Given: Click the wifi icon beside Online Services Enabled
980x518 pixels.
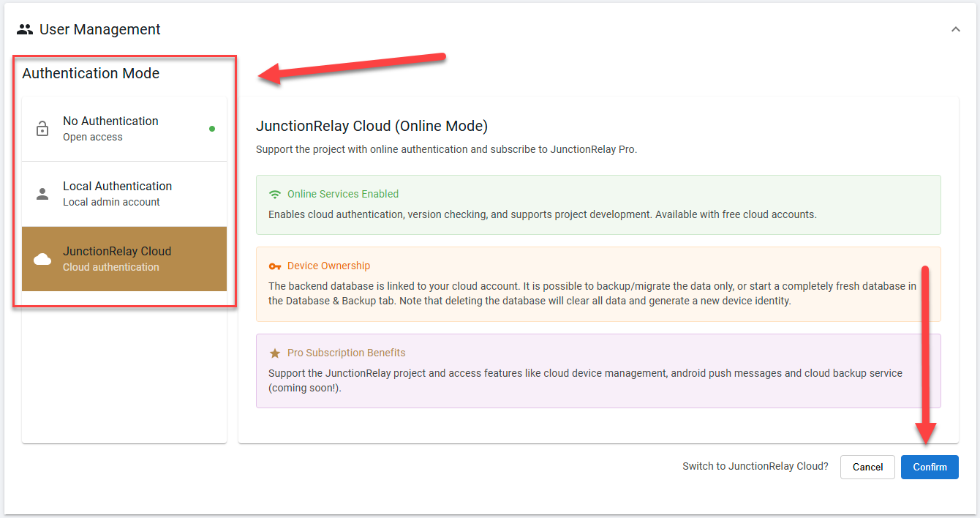Looking at the screenshot, I should 275,195.
